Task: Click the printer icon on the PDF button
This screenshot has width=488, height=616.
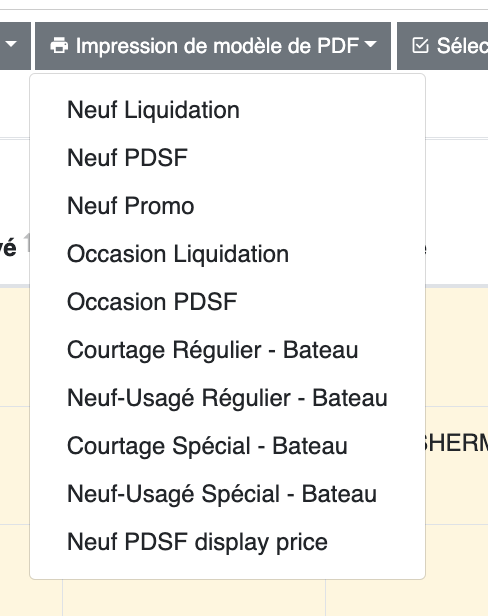Action: pos(59,46)
